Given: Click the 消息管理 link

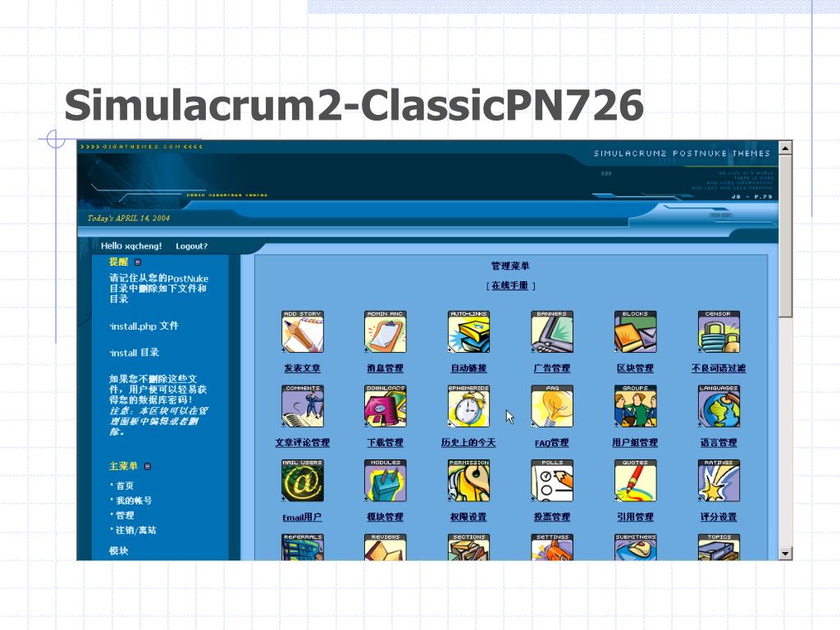Looking at the screenshot, I should pos(386,368).
